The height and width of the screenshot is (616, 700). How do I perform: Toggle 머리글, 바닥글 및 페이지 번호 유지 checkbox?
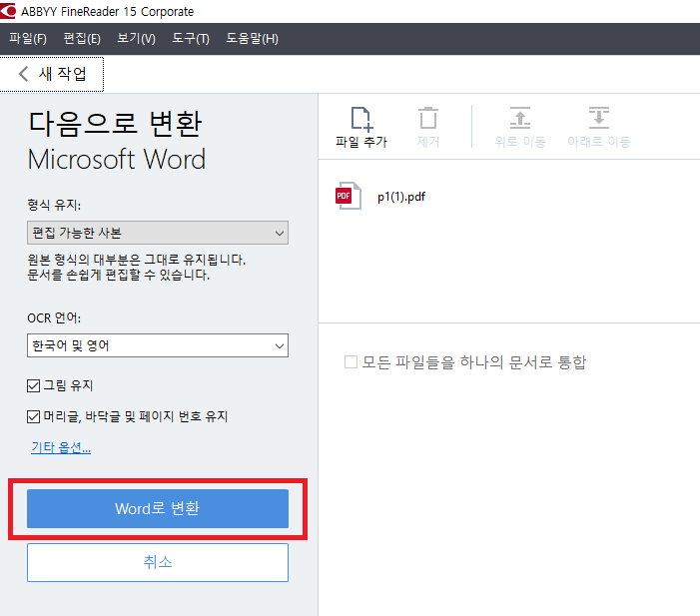pyautogui.click(x=34, y=417)
